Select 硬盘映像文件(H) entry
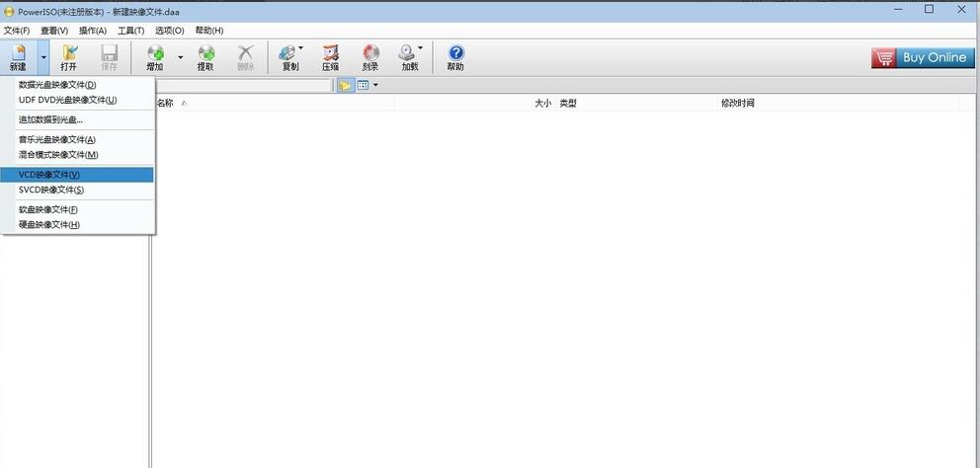The width and height of the screenshot is (980, 468). coord(77,225)
